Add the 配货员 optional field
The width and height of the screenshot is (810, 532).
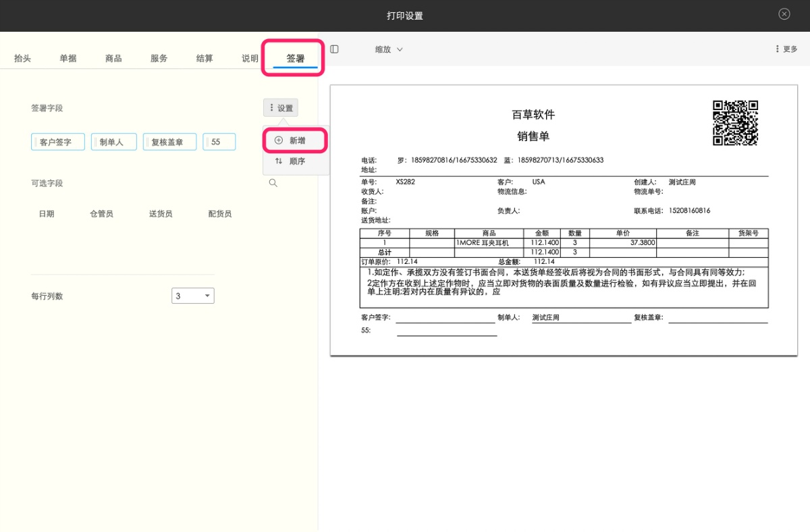220,214
